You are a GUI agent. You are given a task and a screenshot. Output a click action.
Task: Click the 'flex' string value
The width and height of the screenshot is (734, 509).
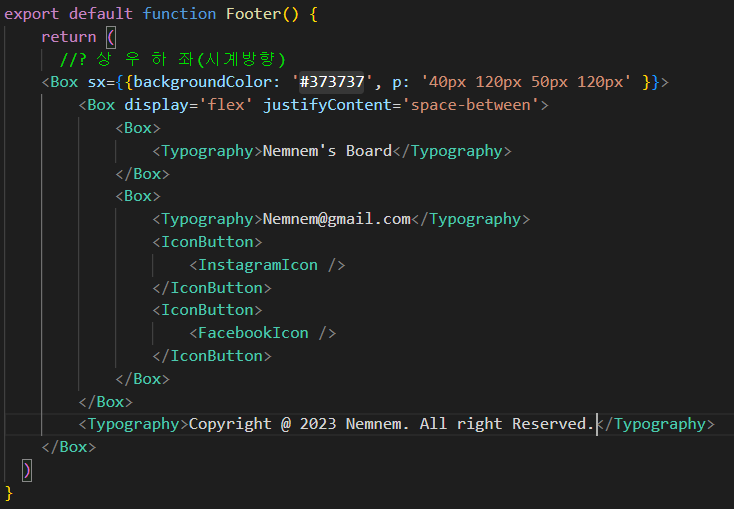coord(226,105)
